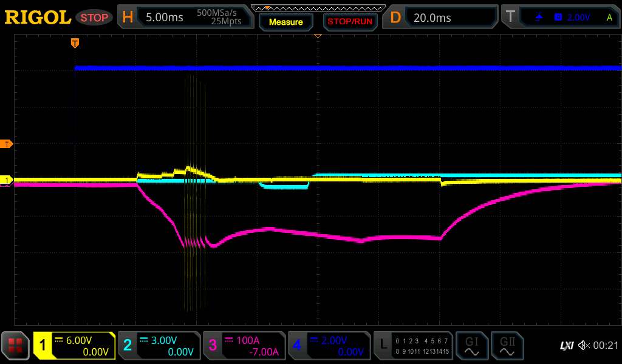Click the muted speaker sound icon
This screenshot has width=622, height=364.
[583, 346]
